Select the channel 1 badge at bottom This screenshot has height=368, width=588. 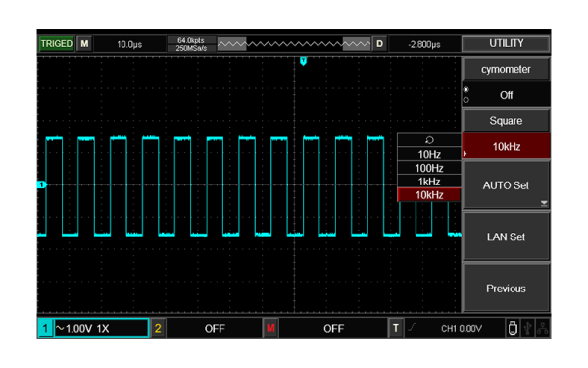pos(45,328)
